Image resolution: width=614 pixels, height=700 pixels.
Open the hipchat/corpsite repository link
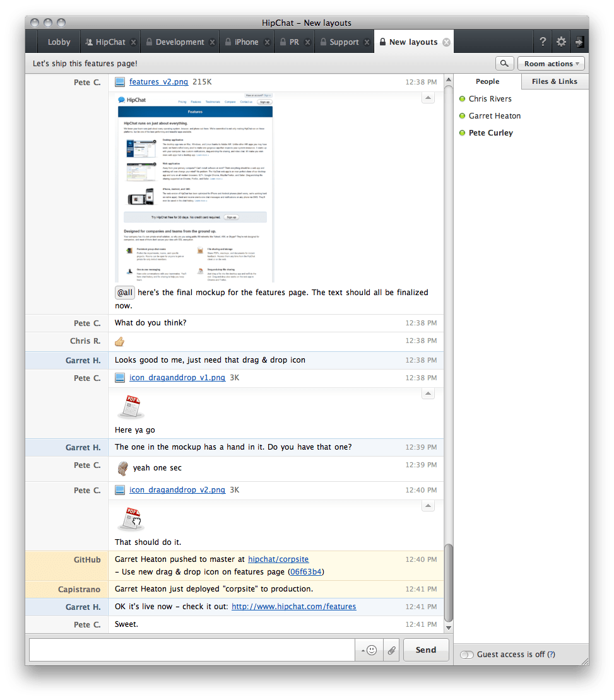pyautogui.click(x=278, y=559)
